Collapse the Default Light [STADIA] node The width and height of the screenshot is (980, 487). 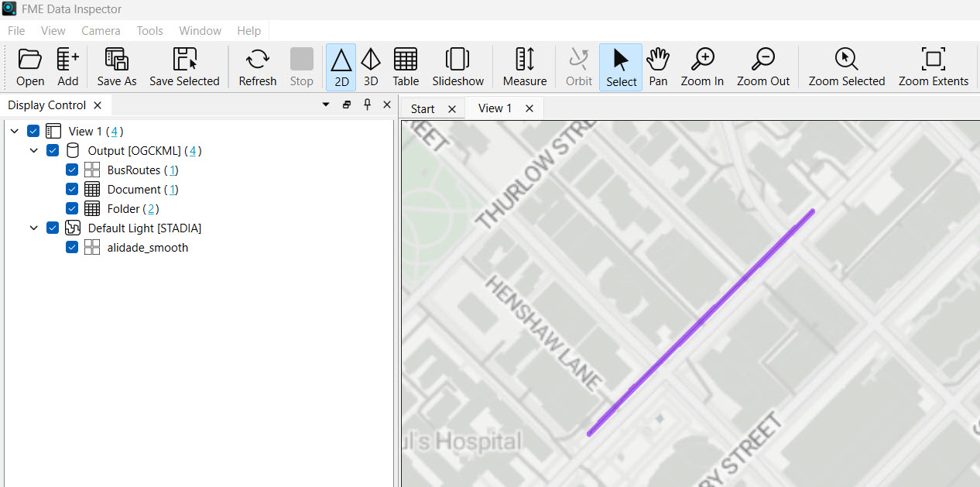34,228
